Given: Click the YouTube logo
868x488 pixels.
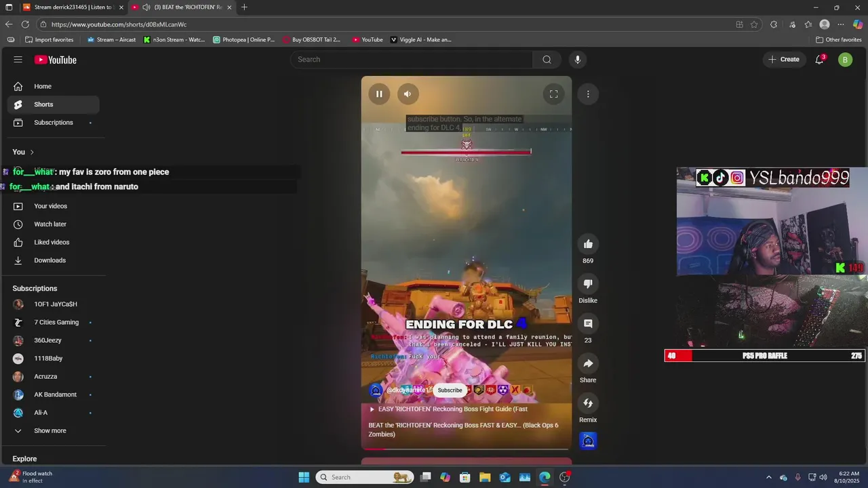Looking at the screenshot, I should (56, 60).
